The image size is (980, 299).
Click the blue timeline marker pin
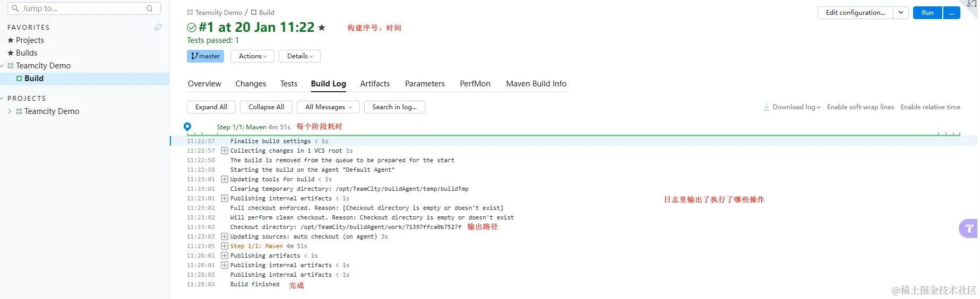coord(187,127)
